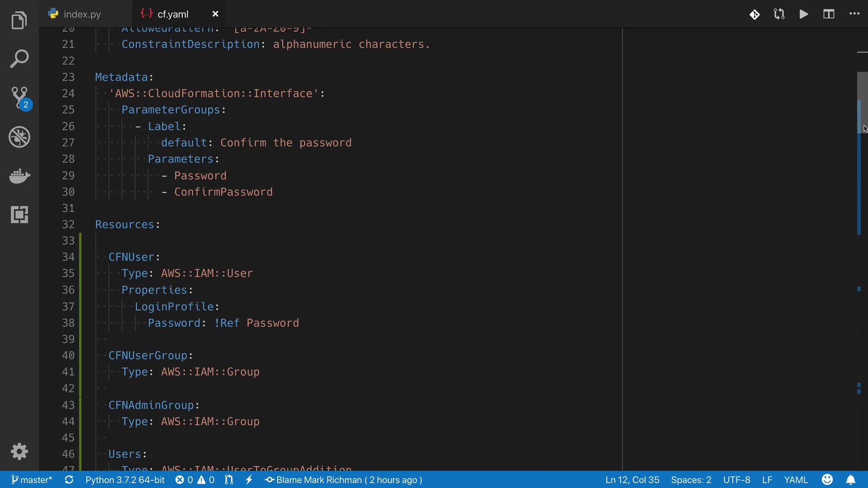Screen dimensions: 868x488
Task: Toggle the split editor layout
Action: click(x=829, y=14)
